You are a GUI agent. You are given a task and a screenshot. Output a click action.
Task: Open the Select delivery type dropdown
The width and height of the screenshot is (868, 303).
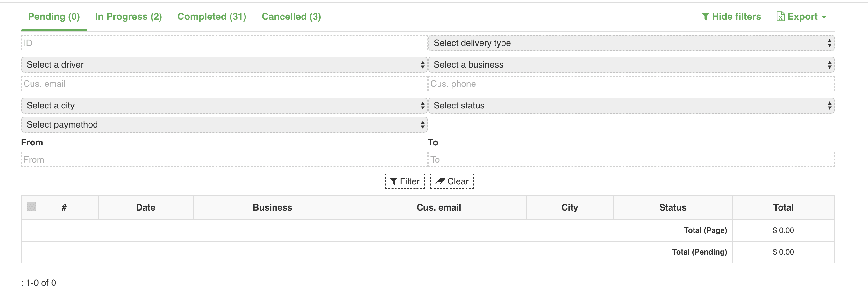(x=631, y=43)
